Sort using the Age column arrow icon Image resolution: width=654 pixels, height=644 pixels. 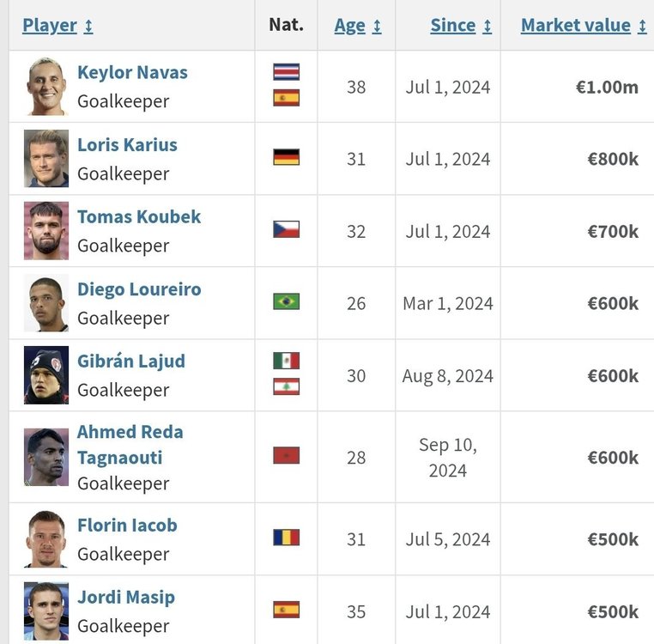(x=377, y=27)
